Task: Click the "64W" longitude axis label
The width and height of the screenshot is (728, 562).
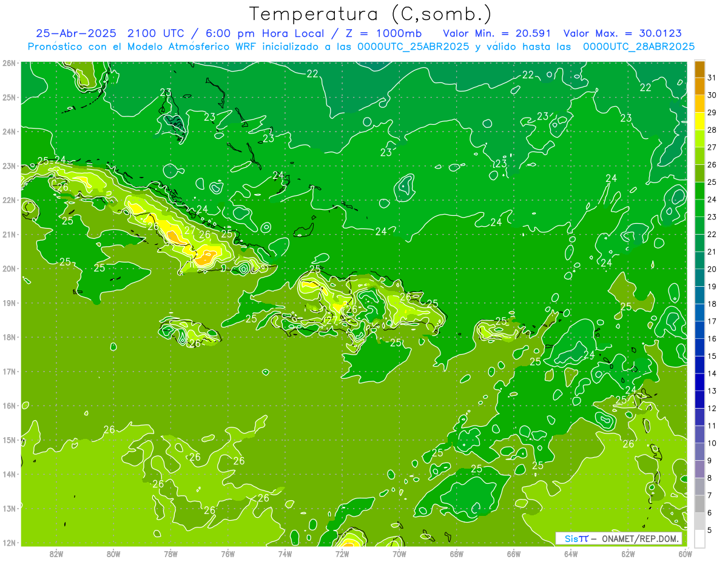Action: click(571, 554)
